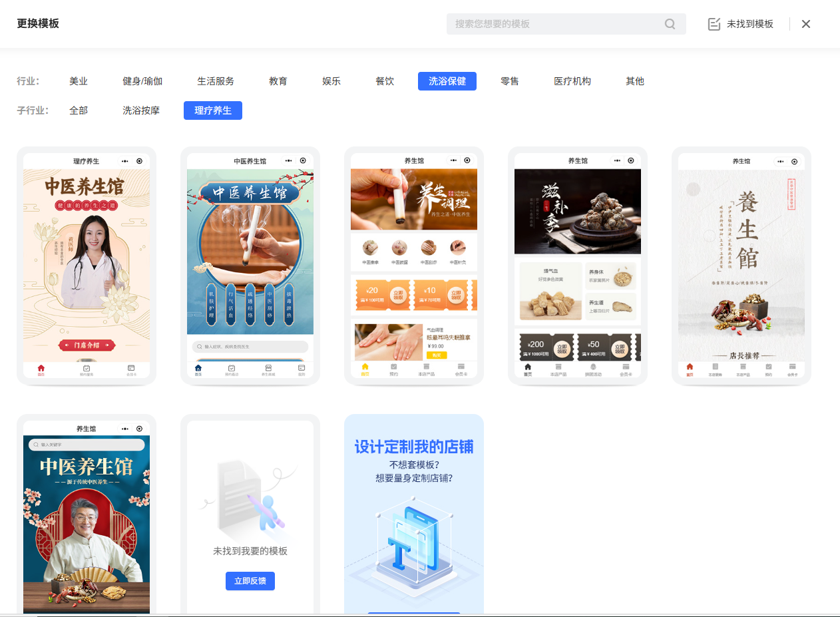The width and height of the screenshot is (840, 617).
Task: Open the 零售 industry tab
Action: [x=510, y=81]
